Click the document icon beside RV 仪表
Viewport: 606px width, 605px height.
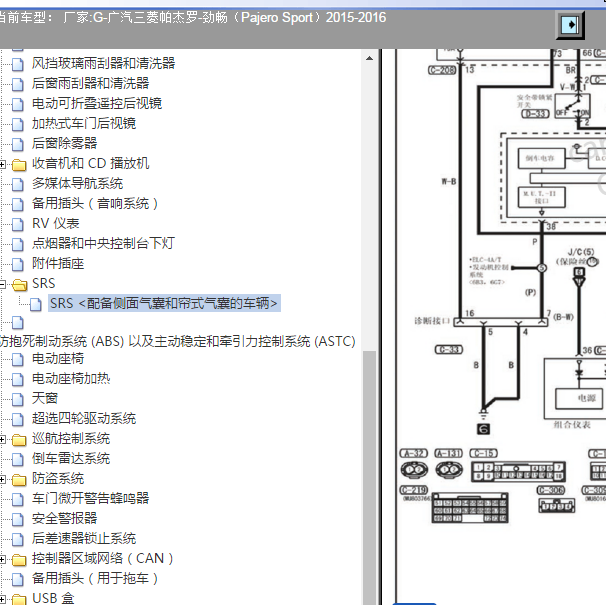pos(18,224)
